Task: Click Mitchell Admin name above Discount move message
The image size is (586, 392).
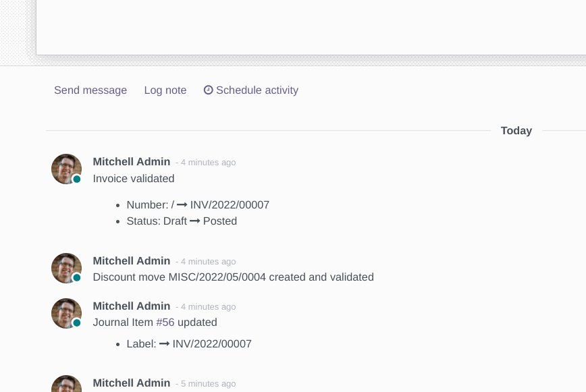Action: click(132, 261)
